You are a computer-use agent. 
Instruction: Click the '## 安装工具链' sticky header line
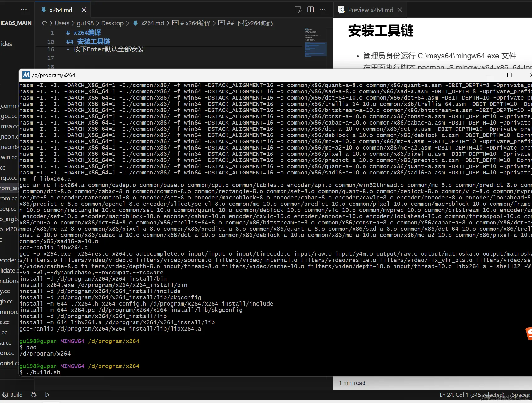coord(88,42)
